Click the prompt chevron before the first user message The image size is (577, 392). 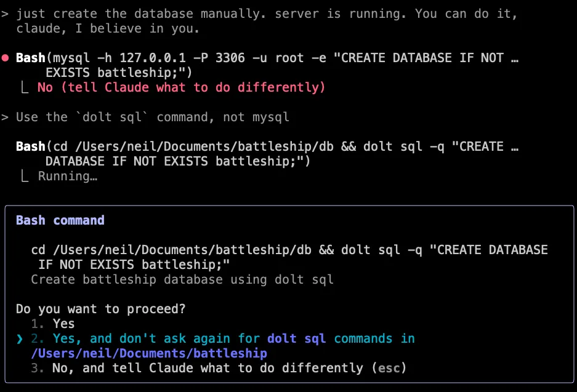click(6, 13)
